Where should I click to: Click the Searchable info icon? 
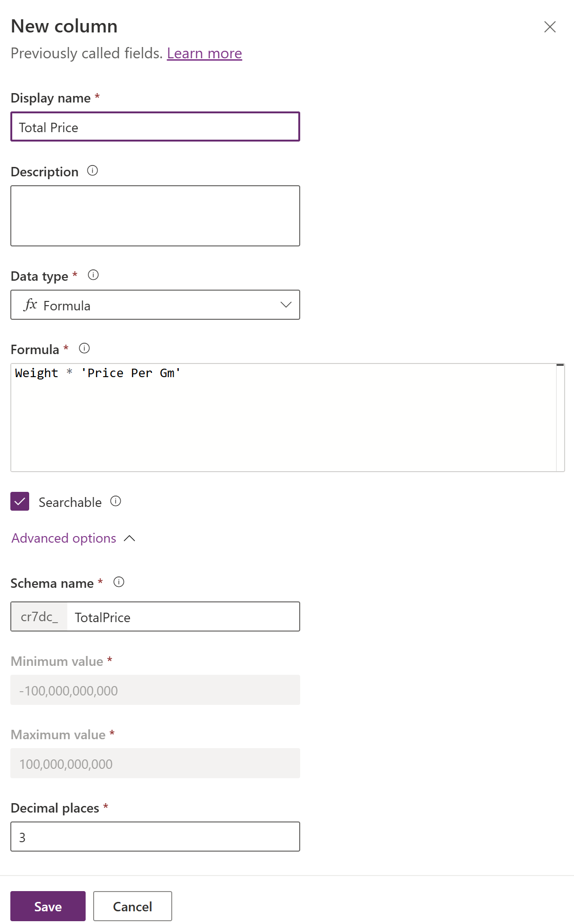pyautogui.click(x=116, y=501)
